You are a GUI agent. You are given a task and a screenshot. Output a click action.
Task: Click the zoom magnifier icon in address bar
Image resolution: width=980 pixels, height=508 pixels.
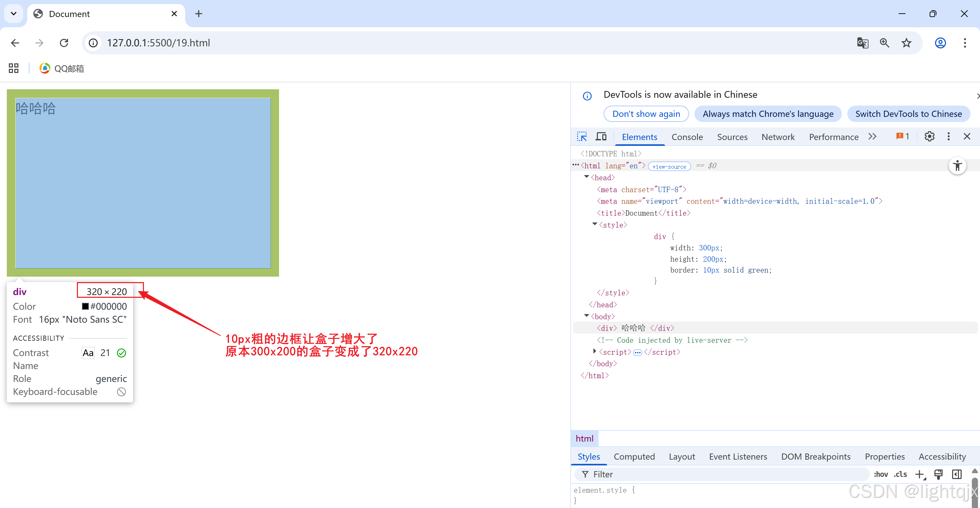(x=884, y=43)
